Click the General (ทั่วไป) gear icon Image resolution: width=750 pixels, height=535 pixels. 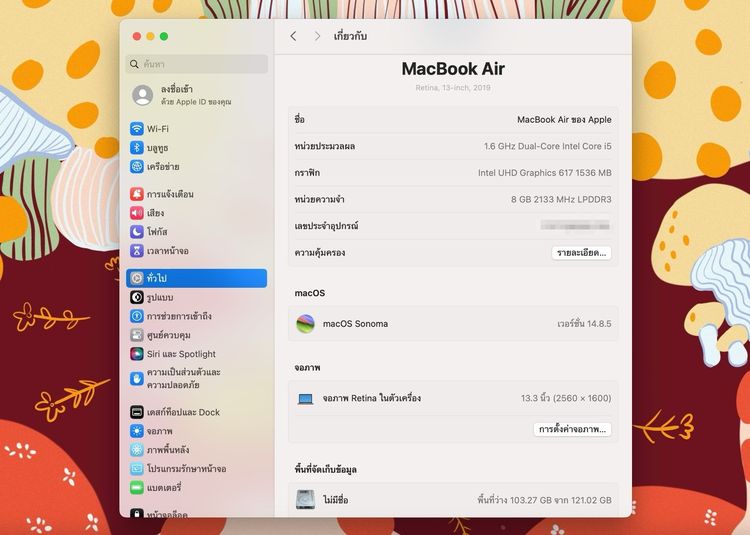click(x=137, y=278)
